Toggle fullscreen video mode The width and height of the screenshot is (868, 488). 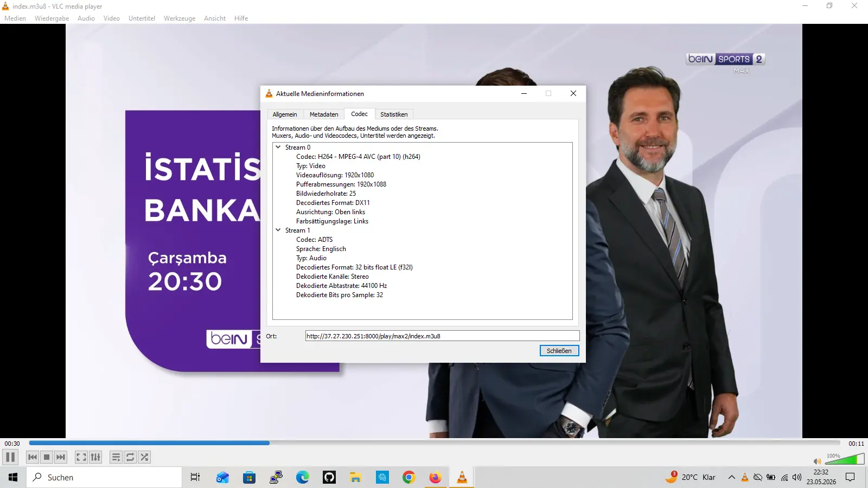pos(81,457)
